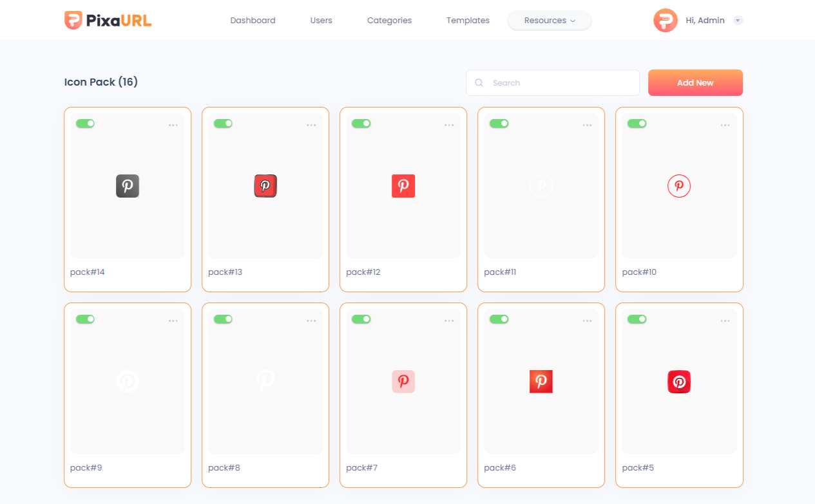
Task: Open three-dot options for pack#10
Action: tap(725, 125)
